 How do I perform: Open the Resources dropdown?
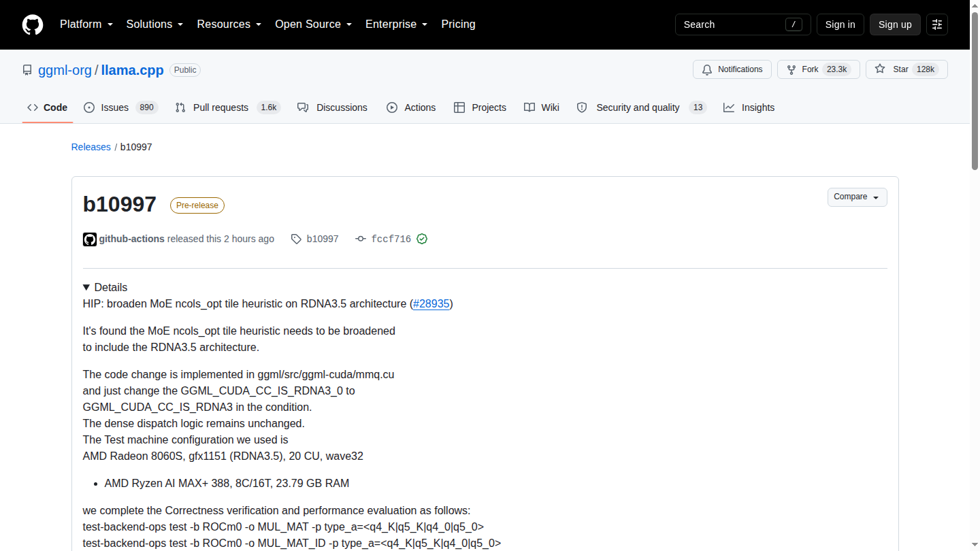point(229,24)
